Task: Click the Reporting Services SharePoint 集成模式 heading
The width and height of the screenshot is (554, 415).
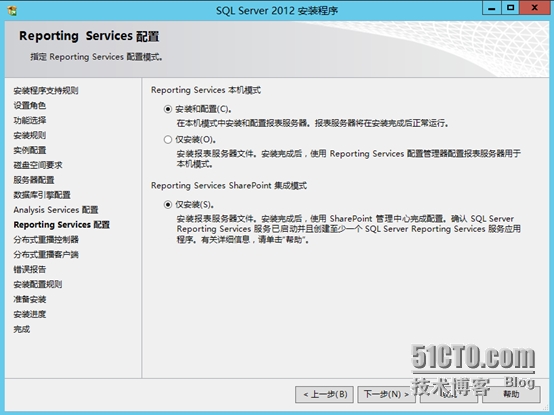Action: 229,185
